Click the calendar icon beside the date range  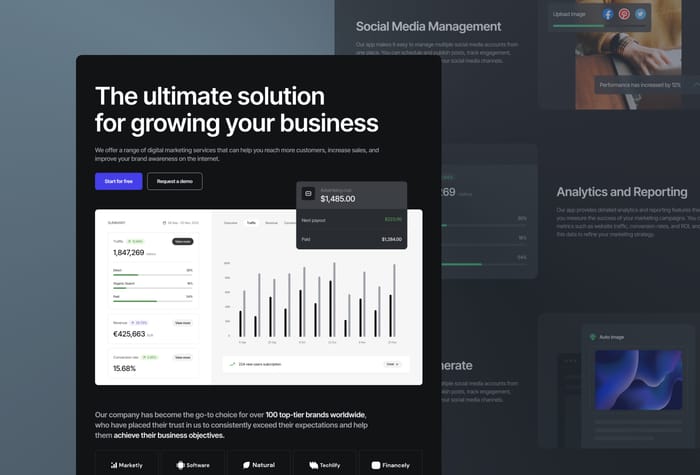click(x=164, y=223)
